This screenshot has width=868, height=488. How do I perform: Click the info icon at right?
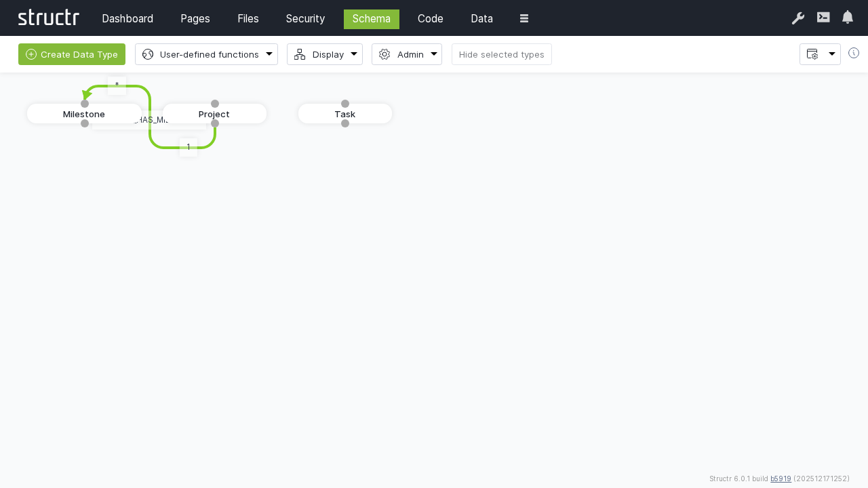[854, 54]
